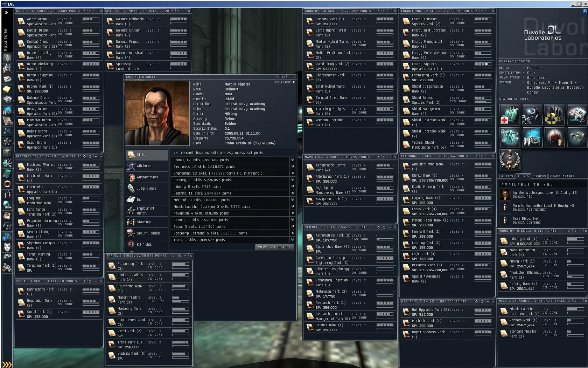Pin the Navigation skills window
The height and width of the screenshot is (368, 588).
click(x=384, y=157)
